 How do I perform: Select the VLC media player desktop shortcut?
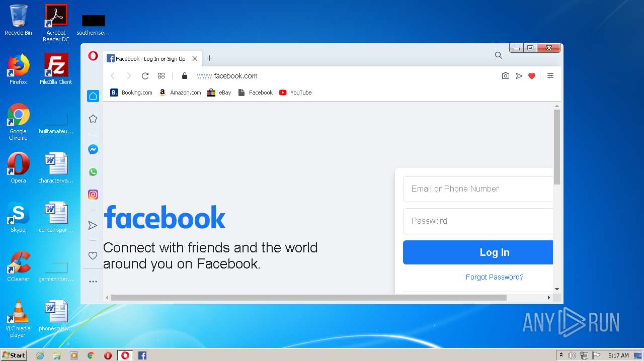click(x=18, y=319)
